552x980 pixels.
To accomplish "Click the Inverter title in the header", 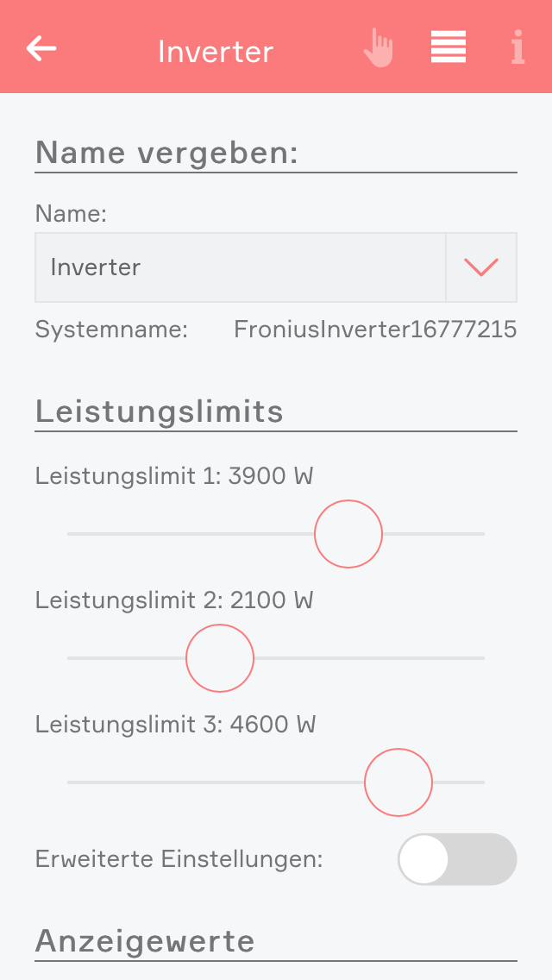I will (x=216, y=52).
